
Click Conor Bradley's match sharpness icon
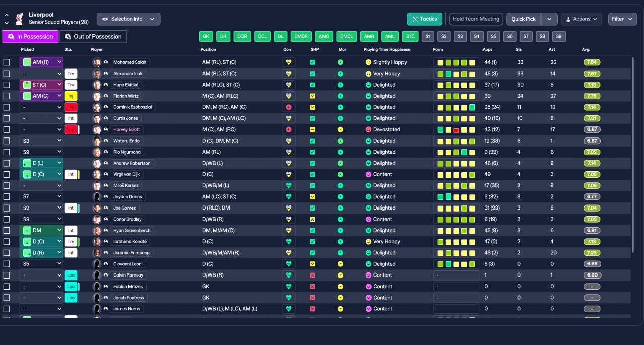click(x=312, y=219)
